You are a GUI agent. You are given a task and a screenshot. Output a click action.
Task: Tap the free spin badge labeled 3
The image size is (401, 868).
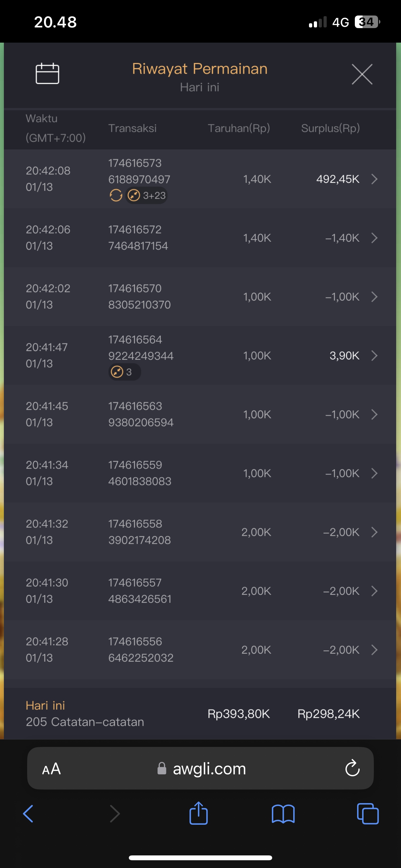pos(124,372)
